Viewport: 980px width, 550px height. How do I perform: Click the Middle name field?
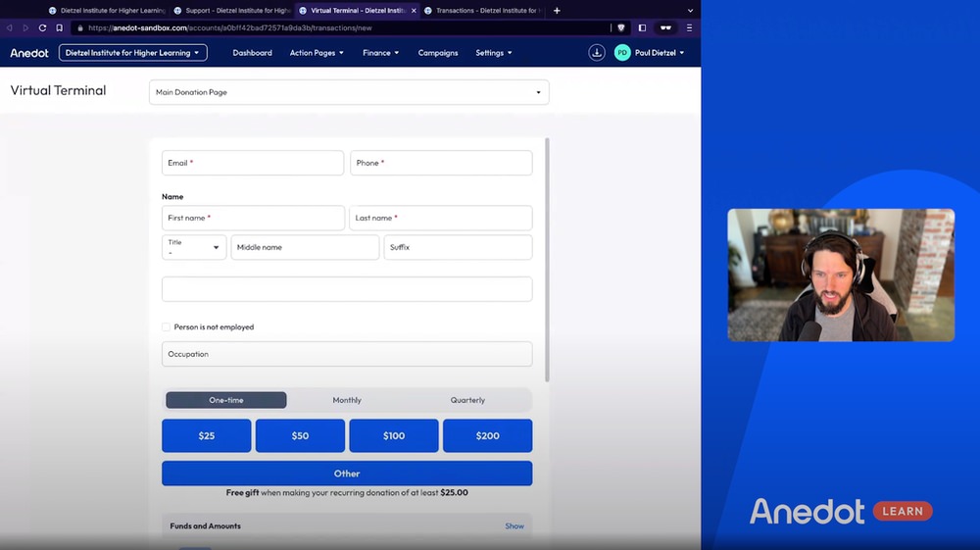(x=305, y=247)
